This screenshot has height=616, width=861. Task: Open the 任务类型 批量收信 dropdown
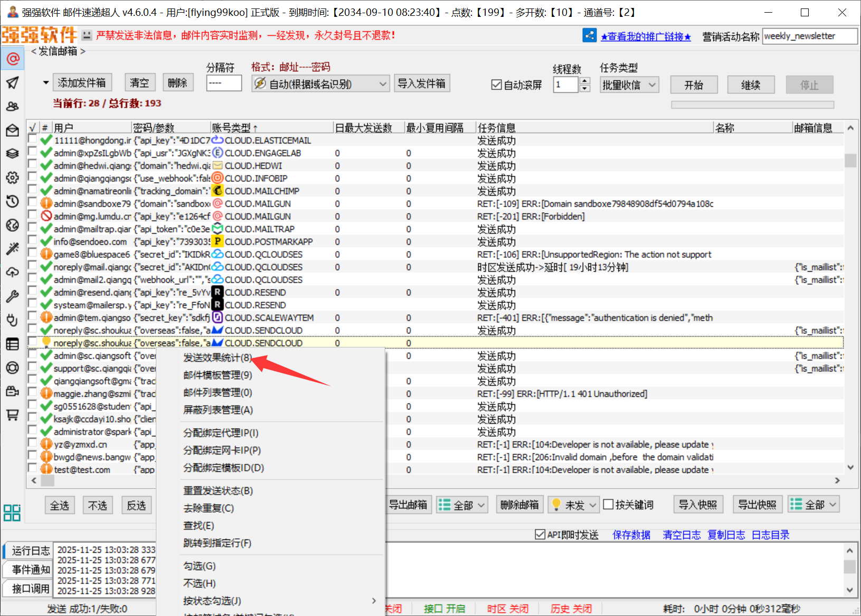click(x=629, y=85)
